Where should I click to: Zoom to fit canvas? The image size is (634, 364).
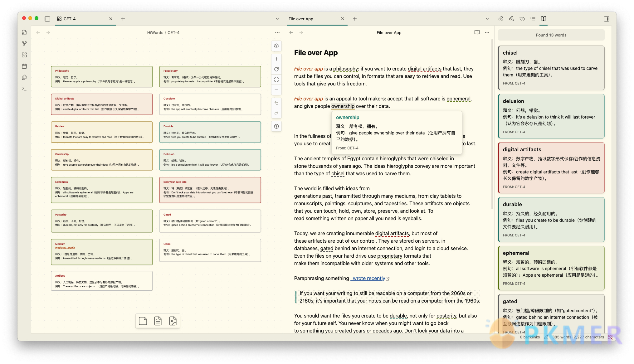(x=276, y=80)
